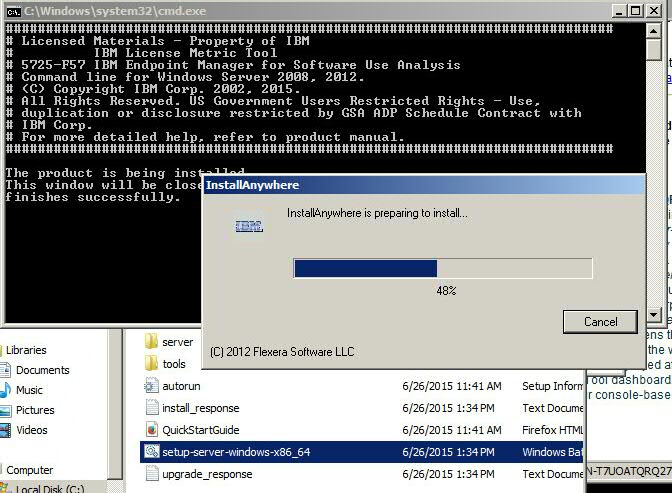Click the installation progress bar at 48%
Image resolution: width=672 pixels, height=493 pixels.
pos(442,268)
